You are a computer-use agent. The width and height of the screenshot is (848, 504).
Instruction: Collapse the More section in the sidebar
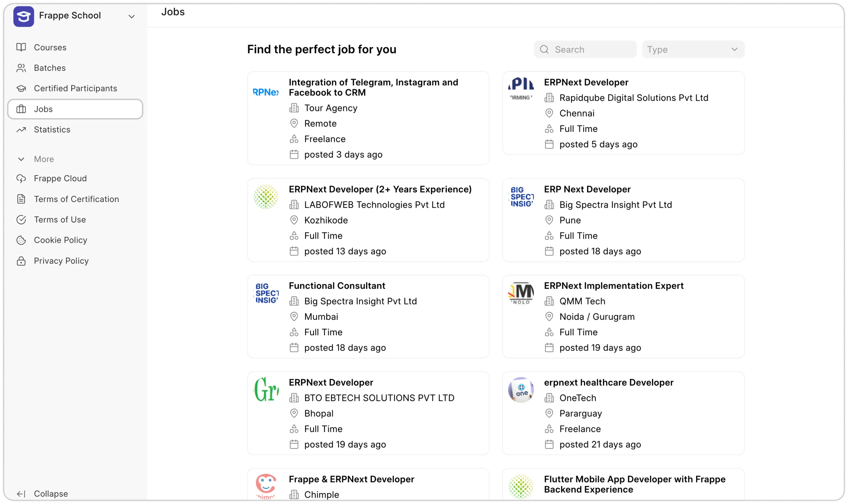[x=21, y=159]
